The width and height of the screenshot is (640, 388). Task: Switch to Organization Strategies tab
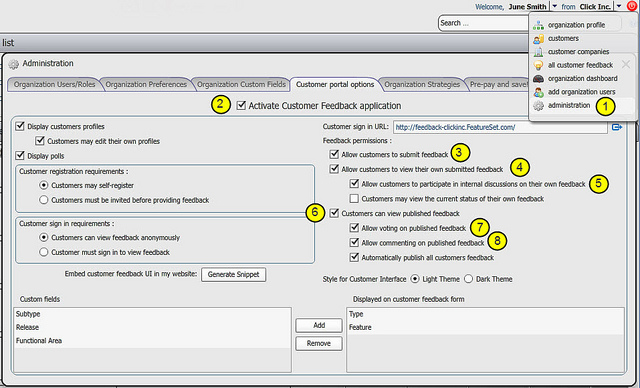tap(422, 84)
